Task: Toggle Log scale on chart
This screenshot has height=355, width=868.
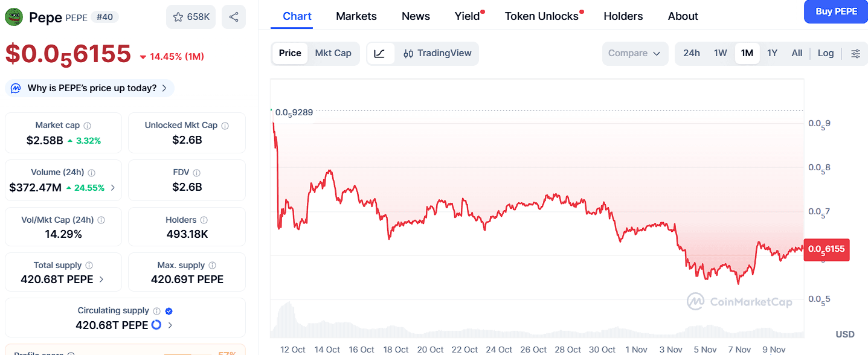Action: pos(825,53)
